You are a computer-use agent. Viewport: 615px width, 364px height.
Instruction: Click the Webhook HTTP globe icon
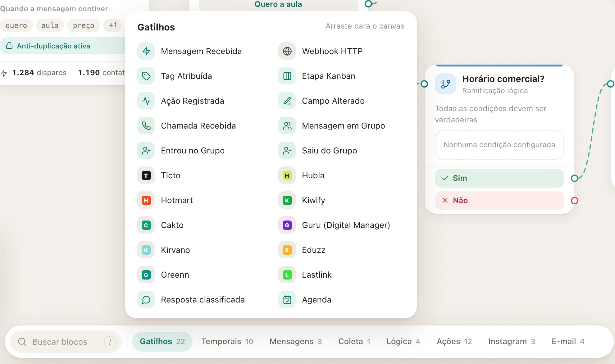coord(287,51)
